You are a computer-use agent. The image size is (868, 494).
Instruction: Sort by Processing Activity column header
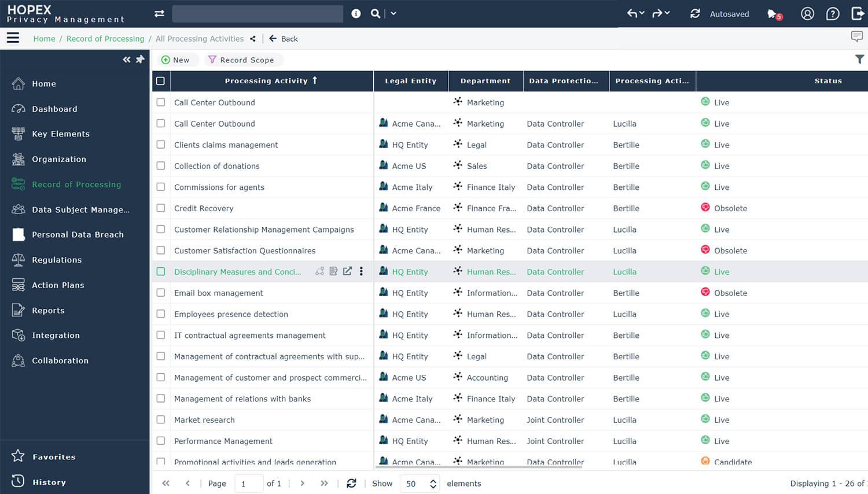click(271, 81)
